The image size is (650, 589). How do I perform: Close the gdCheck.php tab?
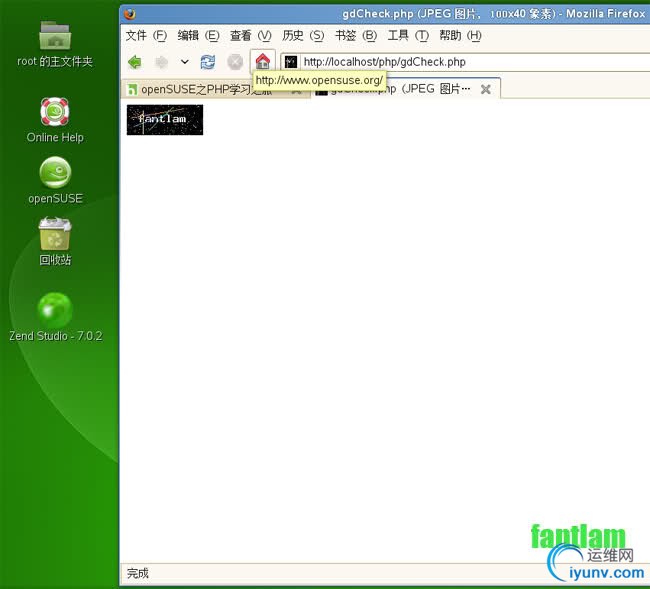pos(485,89)
